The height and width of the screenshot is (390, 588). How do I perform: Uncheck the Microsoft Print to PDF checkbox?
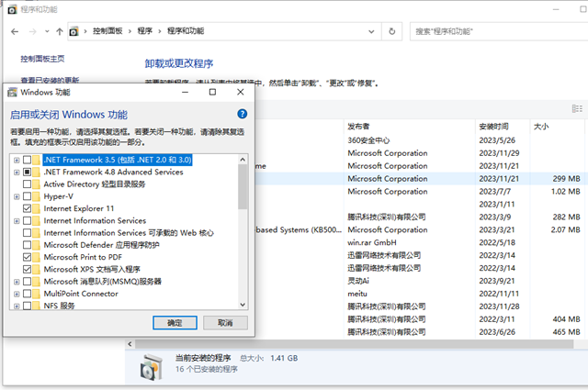click(x=27, y=257)
